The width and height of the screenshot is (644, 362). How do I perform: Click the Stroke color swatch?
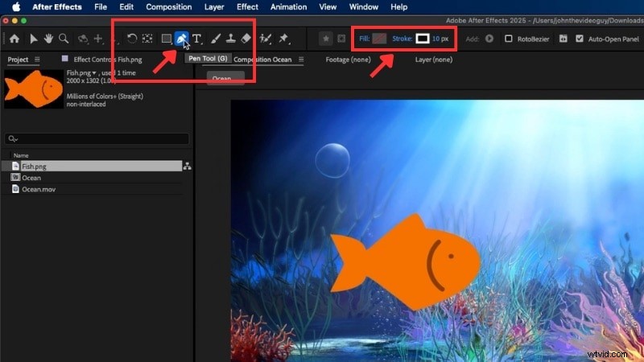pyautogui.click(x=423, y=39)
